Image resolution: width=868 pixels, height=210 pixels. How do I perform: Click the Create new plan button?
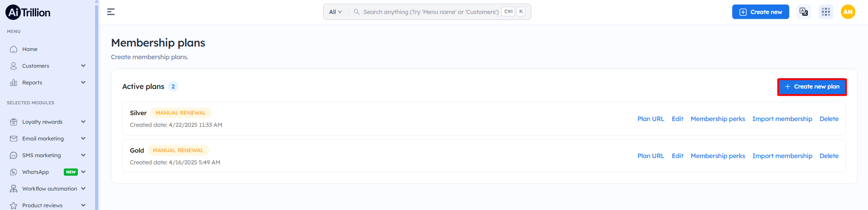coord(812,87)
